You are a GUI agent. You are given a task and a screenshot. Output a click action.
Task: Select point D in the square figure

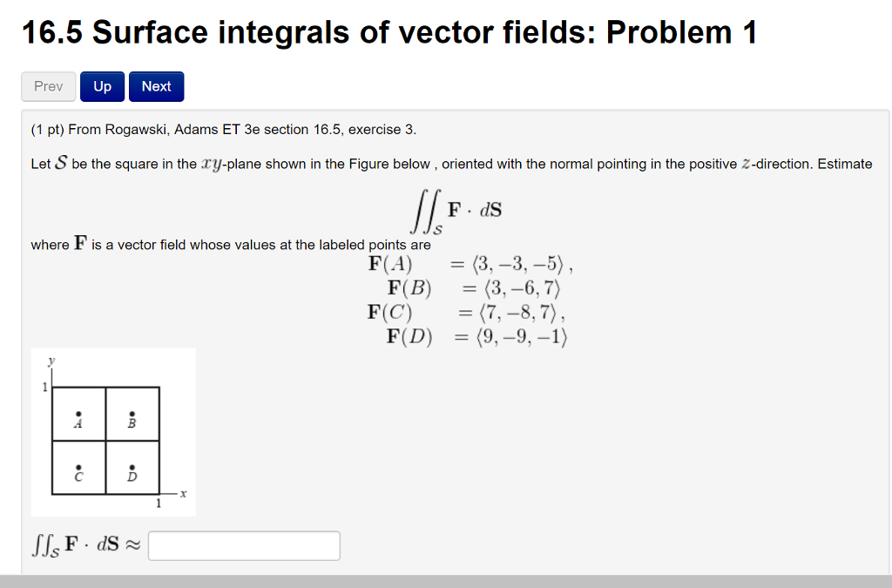tap(131, 471)
